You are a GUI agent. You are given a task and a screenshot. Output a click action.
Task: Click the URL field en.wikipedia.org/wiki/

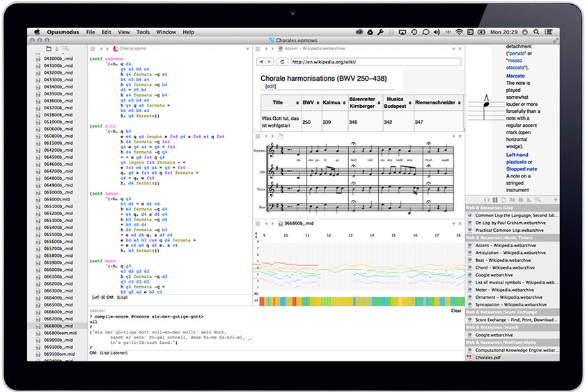[x=375, y=62]
